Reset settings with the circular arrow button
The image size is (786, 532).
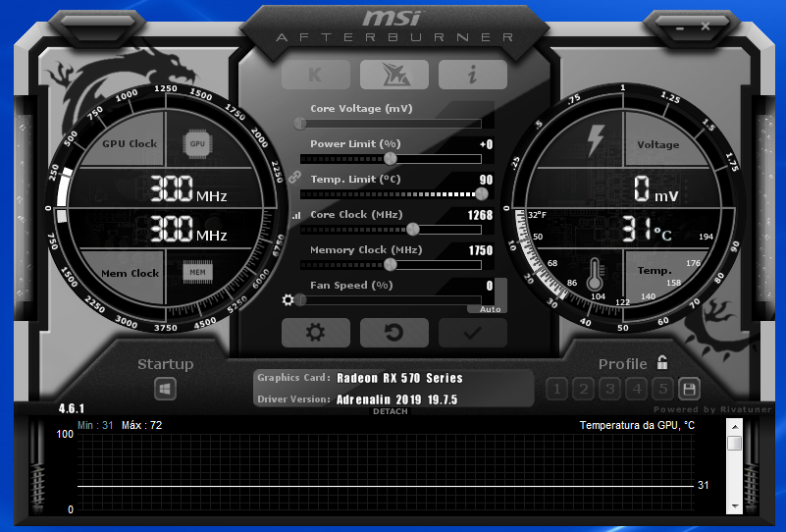point(394,333)
